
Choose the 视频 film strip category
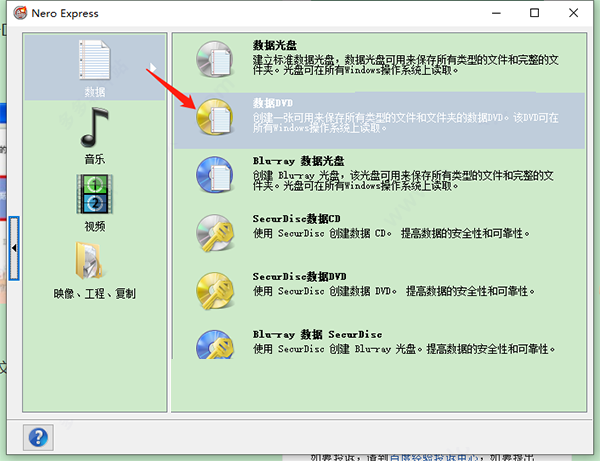[x=95, y=194]
